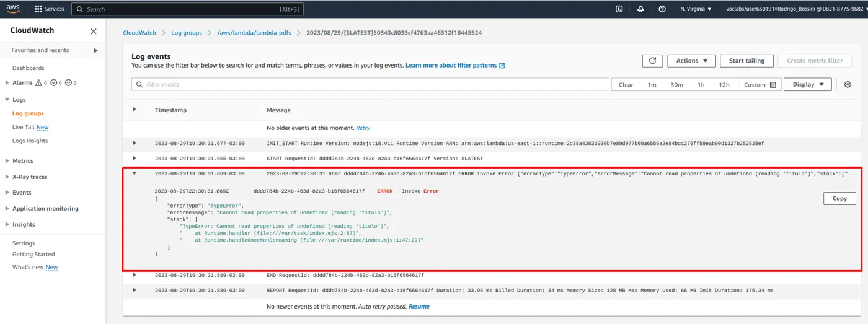
Task: Click the Clear time filter button
Action: pos(626,85)
